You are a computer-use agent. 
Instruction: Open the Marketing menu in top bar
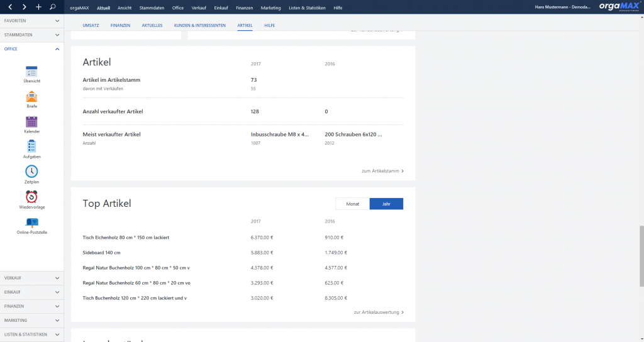270,8
